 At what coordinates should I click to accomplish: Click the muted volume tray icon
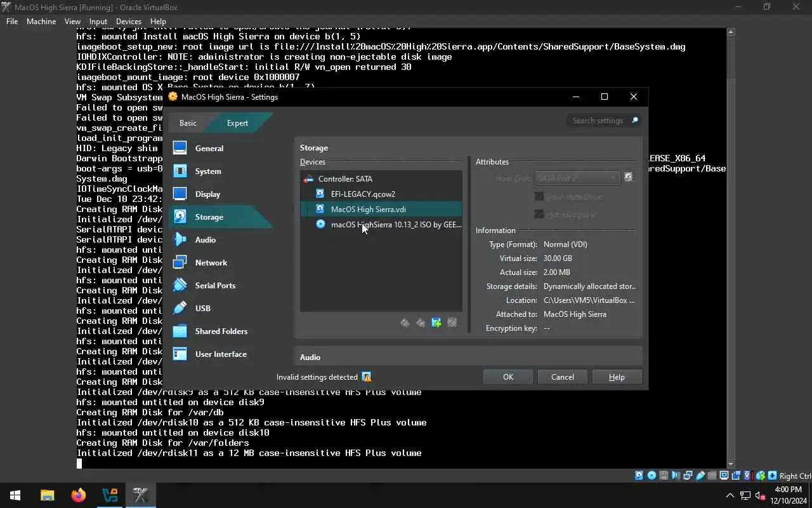[760, 495]
